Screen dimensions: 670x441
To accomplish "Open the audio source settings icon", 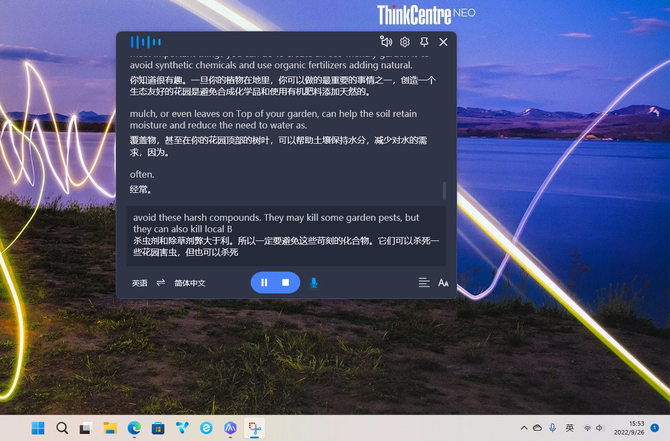I will 386,42.
